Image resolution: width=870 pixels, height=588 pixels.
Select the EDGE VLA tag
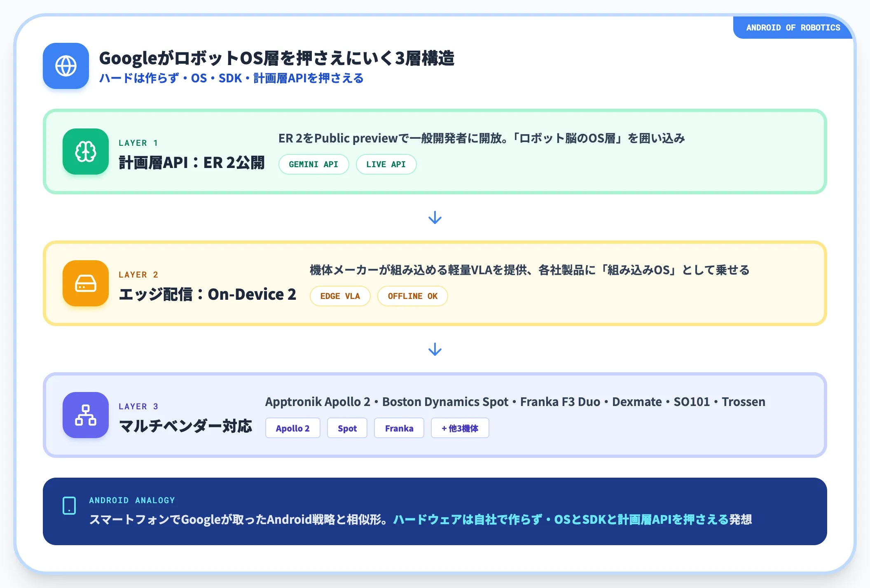click(x=340, y=296)
